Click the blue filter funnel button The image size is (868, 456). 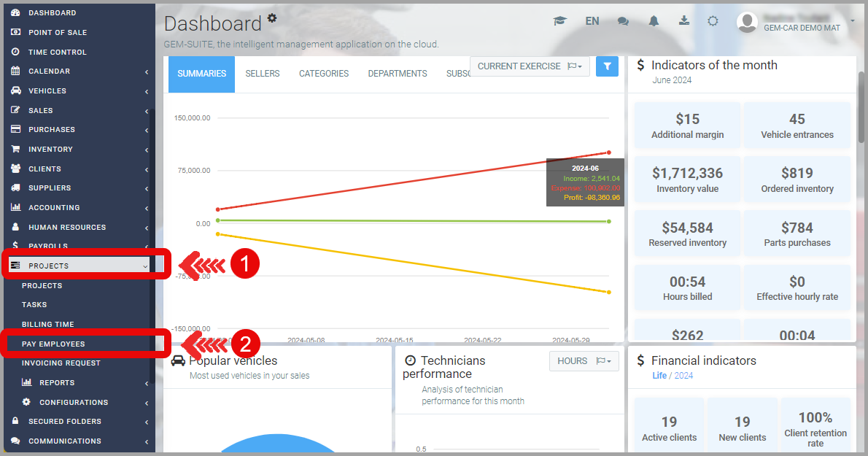pyautogui.click(x=607, y=66)
